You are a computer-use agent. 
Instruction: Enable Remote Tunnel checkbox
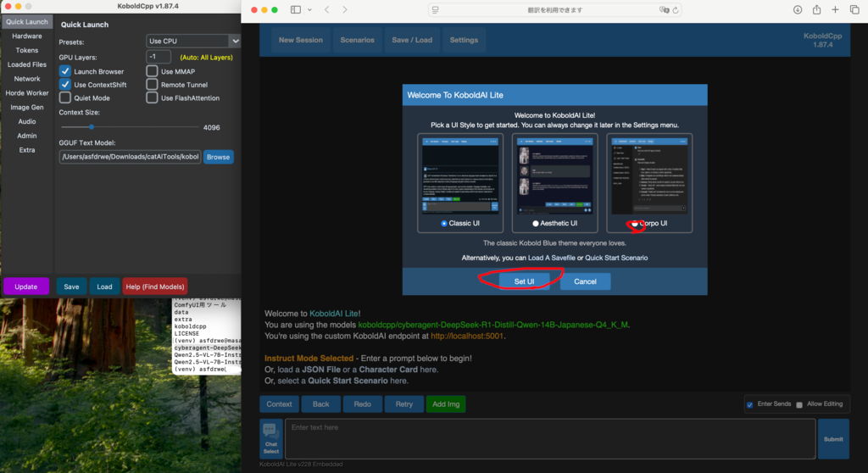point(153,84)
